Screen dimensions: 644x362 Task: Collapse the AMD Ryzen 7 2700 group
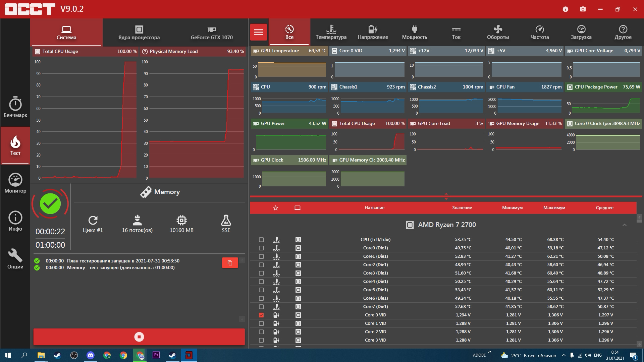(x=624, y=225)
